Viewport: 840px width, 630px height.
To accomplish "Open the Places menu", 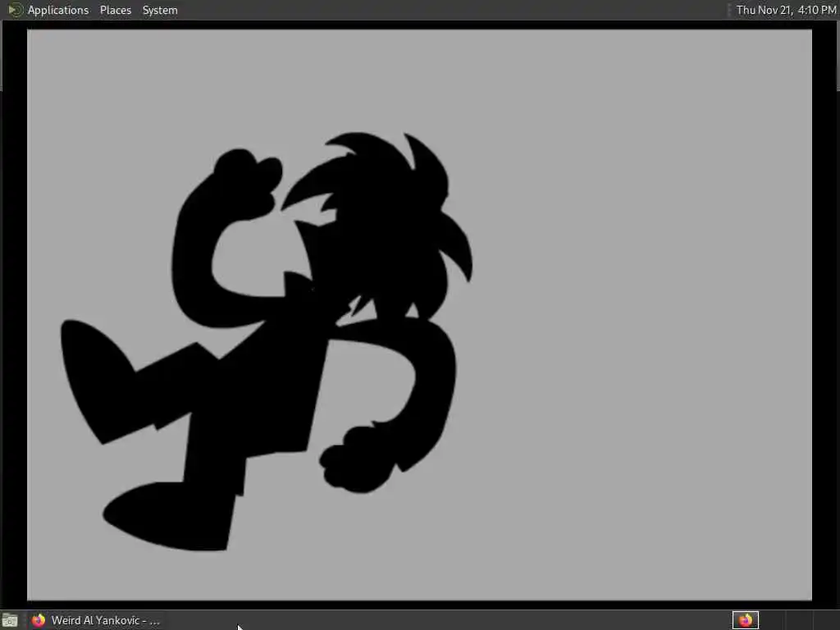I will [x=115, y=10].
